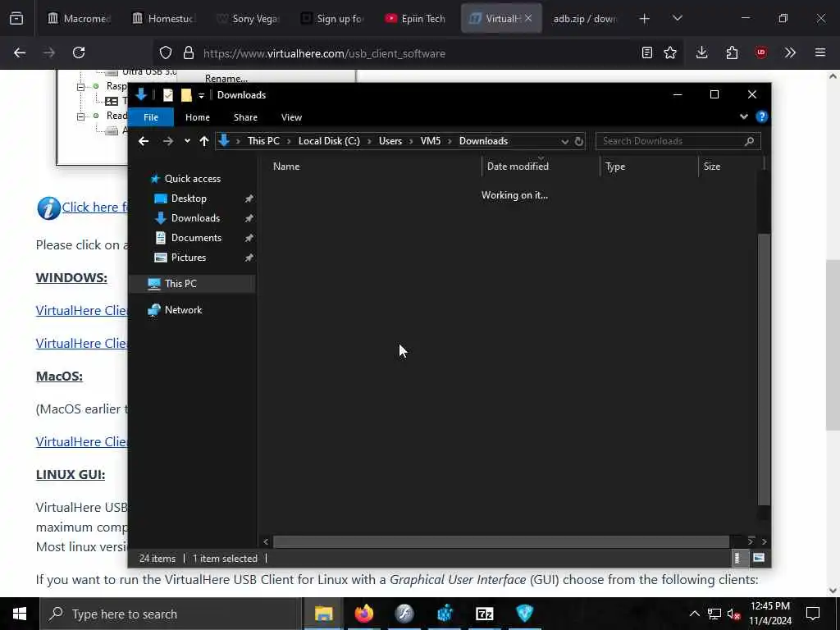Open 7-Zip from taskbar

(484, 614)
